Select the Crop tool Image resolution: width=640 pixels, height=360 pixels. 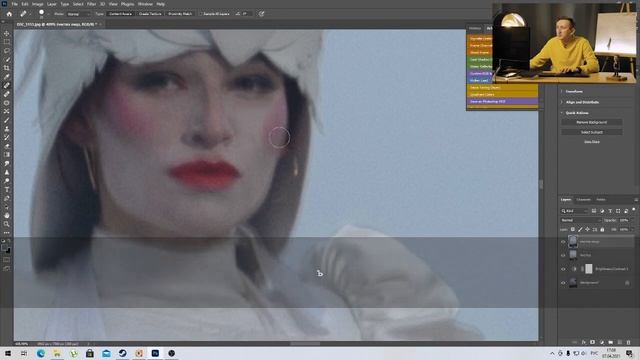[x=7, y=68]
